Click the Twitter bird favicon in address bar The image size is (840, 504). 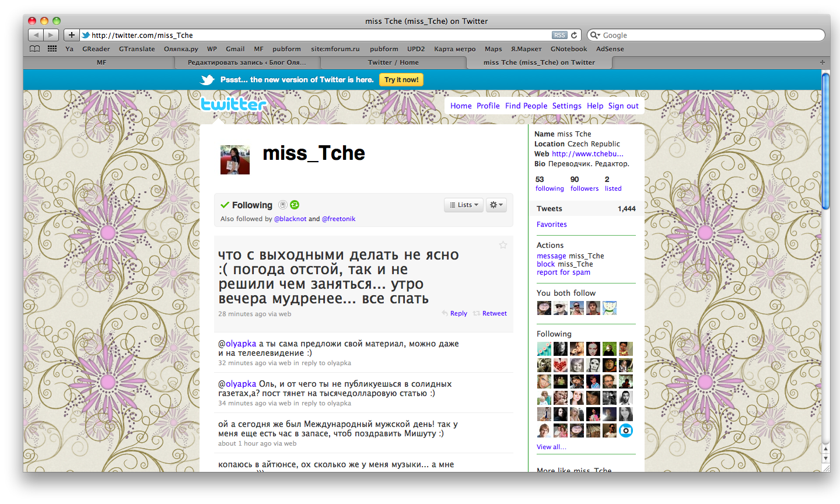pos(86,35)
